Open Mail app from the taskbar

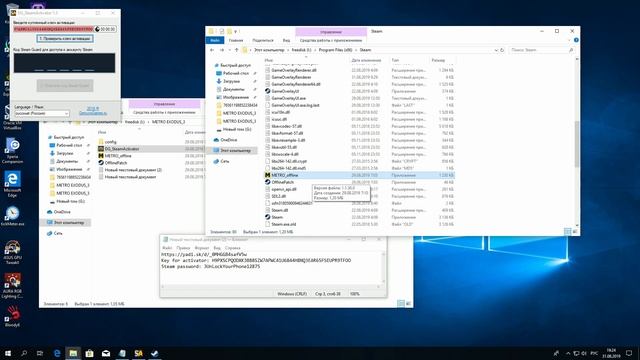106,353
